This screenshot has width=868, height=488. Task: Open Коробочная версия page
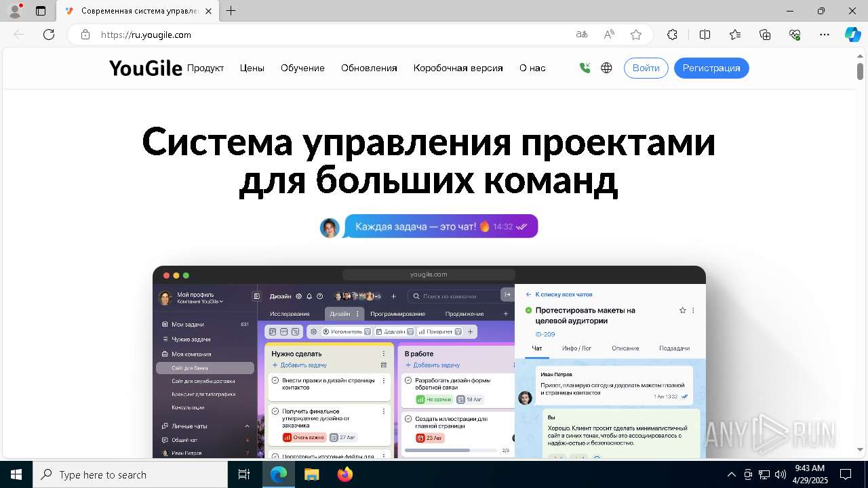coord(458,68)
